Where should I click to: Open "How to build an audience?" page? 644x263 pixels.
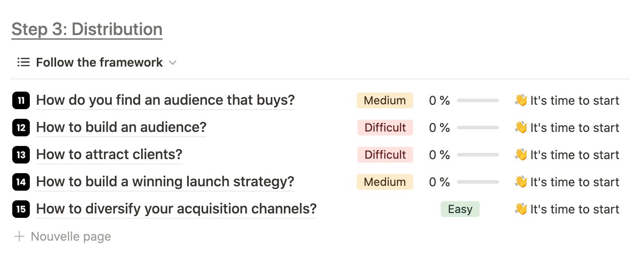(x=121, y=128)
